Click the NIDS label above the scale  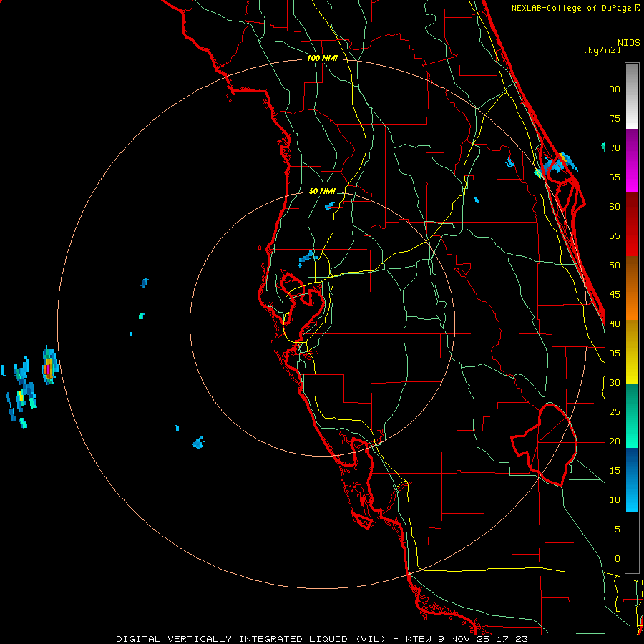click(x=629, y=43)
